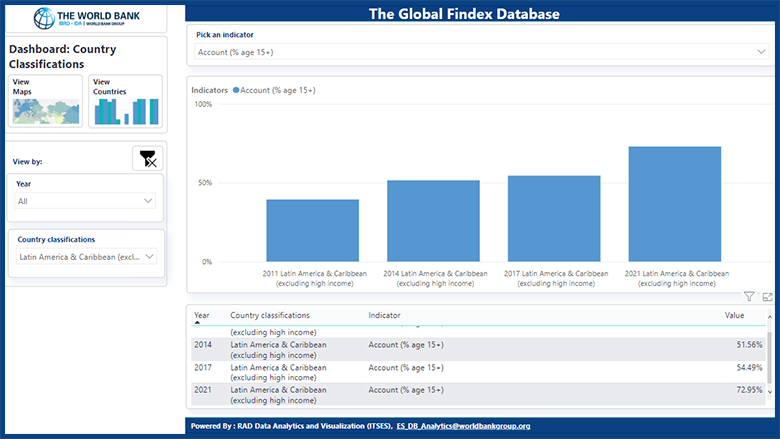Viewport: 780px width, 439px height.
Task: Click the table vertical scrollbar thumb
Action: pyautogui.click(x=770, y=358)
